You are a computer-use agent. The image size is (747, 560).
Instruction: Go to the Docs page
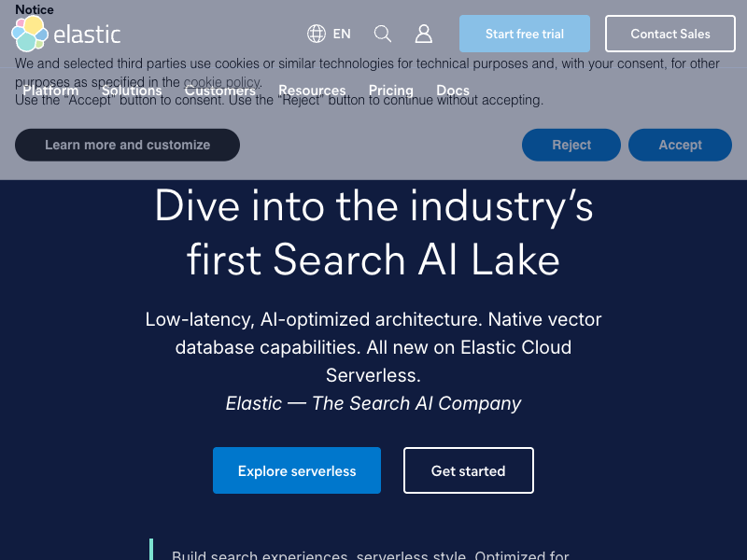[x=453, y=90]
